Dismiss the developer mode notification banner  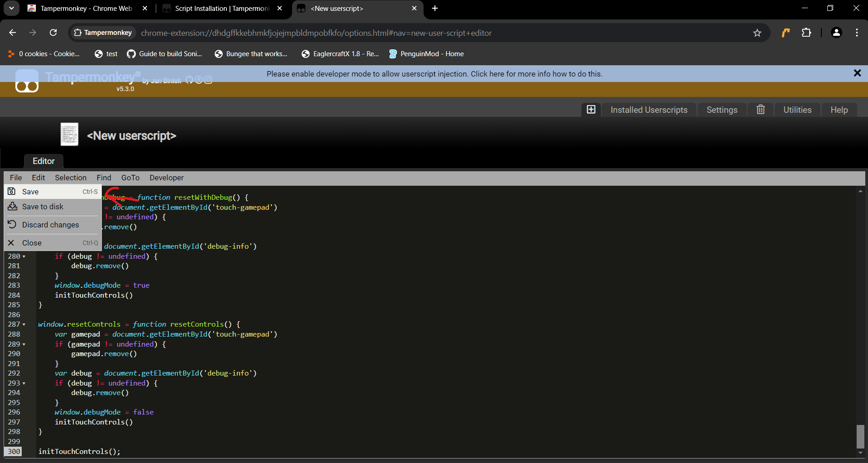[x=857, y=73]
